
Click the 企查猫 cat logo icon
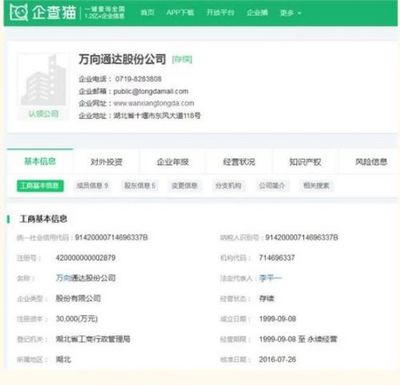click(19, 12)
